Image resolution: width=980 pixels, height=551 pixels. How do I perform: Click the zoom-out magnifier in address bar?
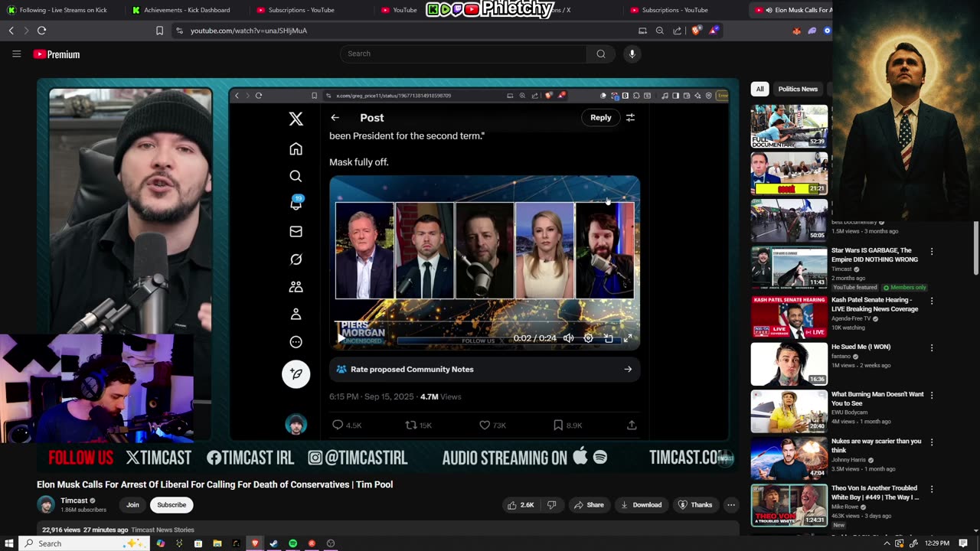click(660, 31)
